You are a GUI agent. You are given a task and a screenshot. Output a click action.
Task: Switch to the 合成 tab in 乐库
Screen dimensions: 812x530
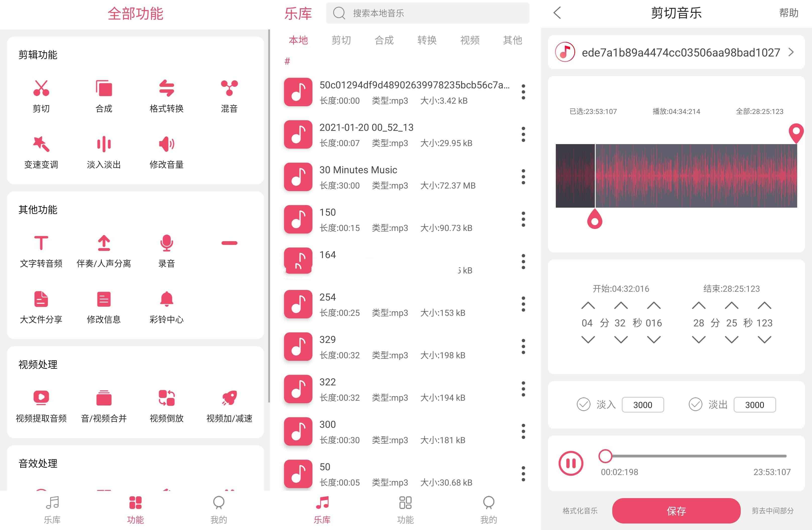point(383,40)
